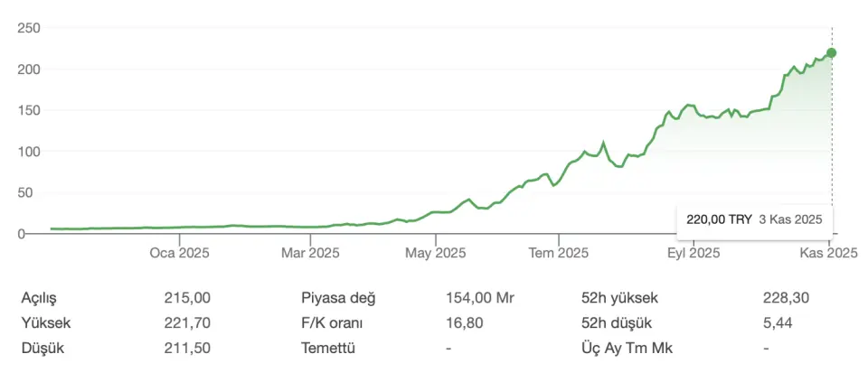The width and height of the screenshot is (868, 382).
Task: Click the Oca 2025 axis label
Action: click(179, 253)
